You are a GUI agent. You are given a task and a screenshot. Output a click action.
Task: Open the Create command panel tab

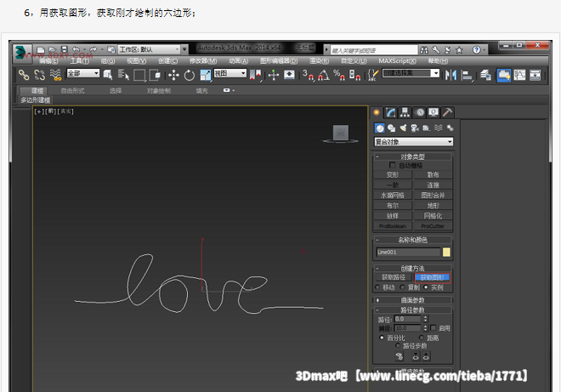point(377,112)
